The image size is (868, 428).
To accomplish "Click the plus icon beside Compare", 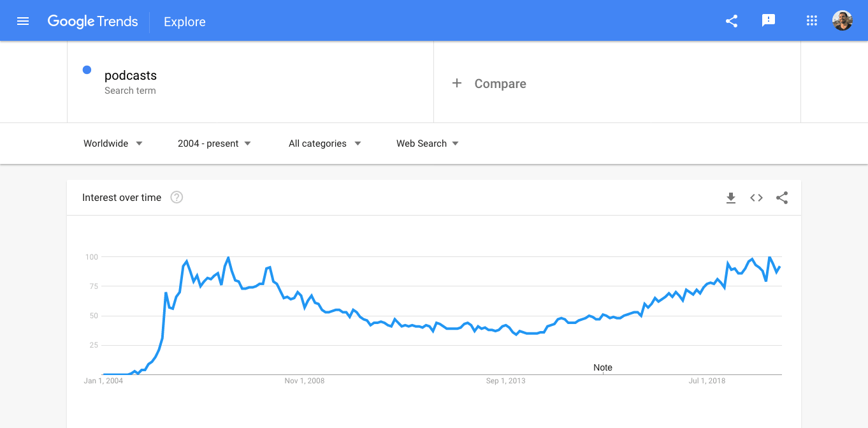I will 457,84.
